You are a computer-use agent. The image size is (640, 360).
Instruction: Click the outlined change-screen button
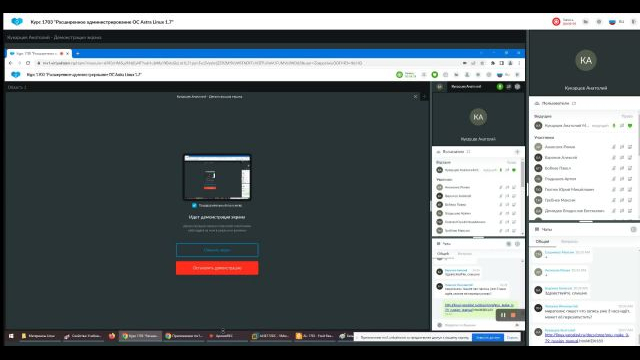(217, 250)
